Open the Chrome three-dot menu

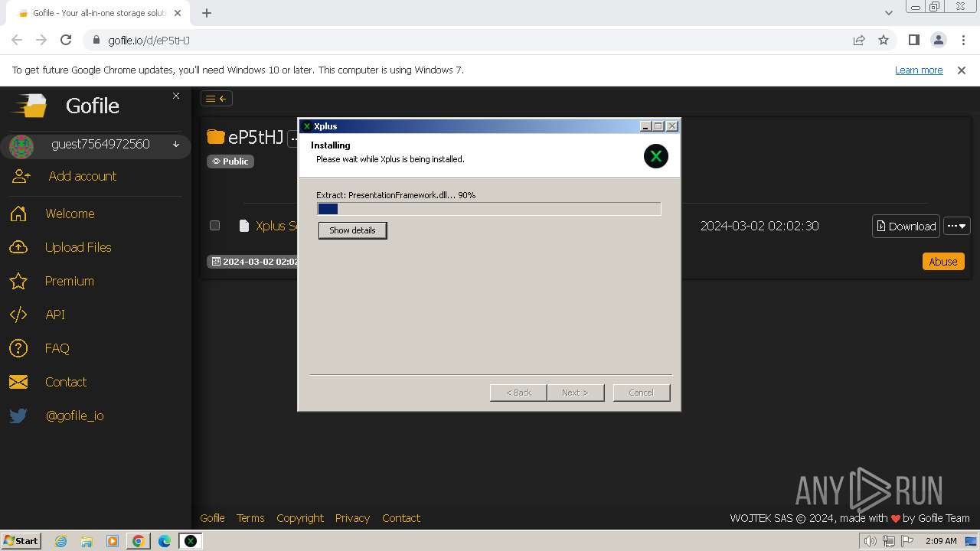[963, 40]
